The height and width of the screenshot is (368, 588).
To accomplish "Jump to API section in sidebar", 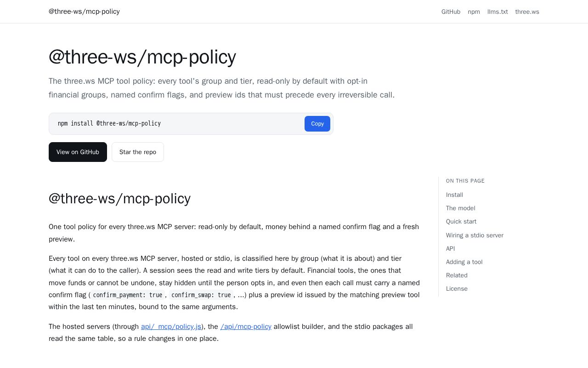I will 450,249.
